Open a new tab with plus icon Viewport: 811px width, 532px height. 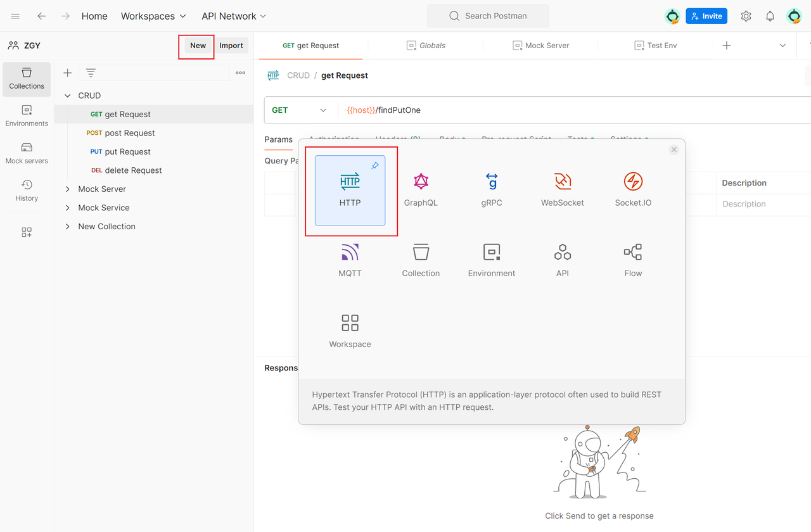[727, 46]
